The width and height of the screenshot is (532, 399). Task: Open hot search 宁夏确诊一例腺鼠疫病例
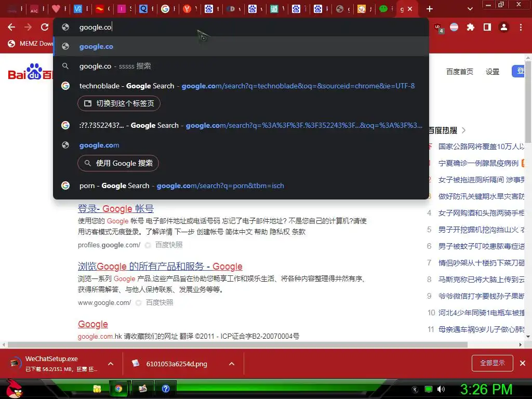pos(478,163)
